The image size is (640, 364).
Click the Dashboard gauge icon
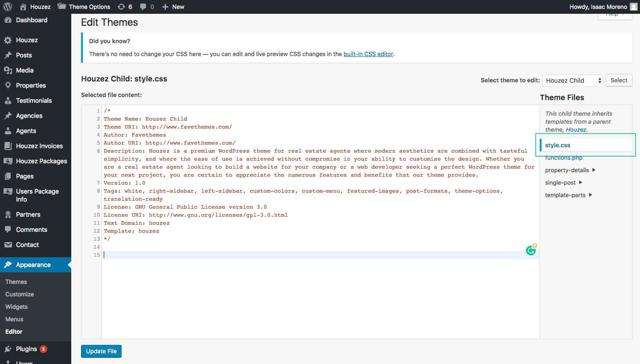coord(8,20)
